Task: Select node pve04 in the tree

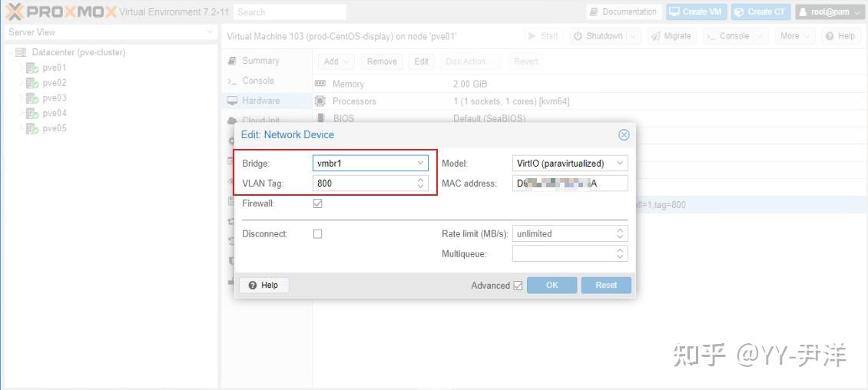Action: pyautogui.click(x=55, y=114)
